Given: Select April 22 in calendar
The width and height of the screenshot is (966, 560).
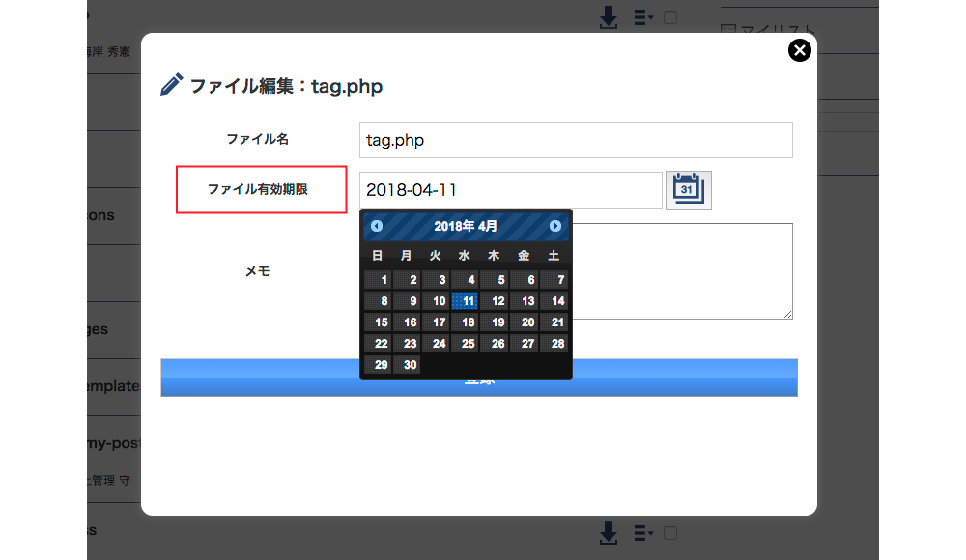Looking at the screenshot, I should [378, 343].
